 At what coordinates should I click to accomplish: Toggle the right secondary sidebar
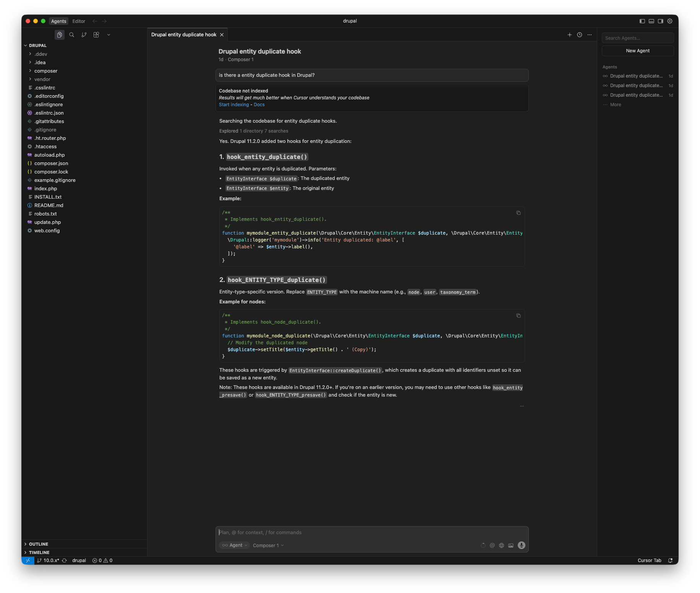[661, 21]
